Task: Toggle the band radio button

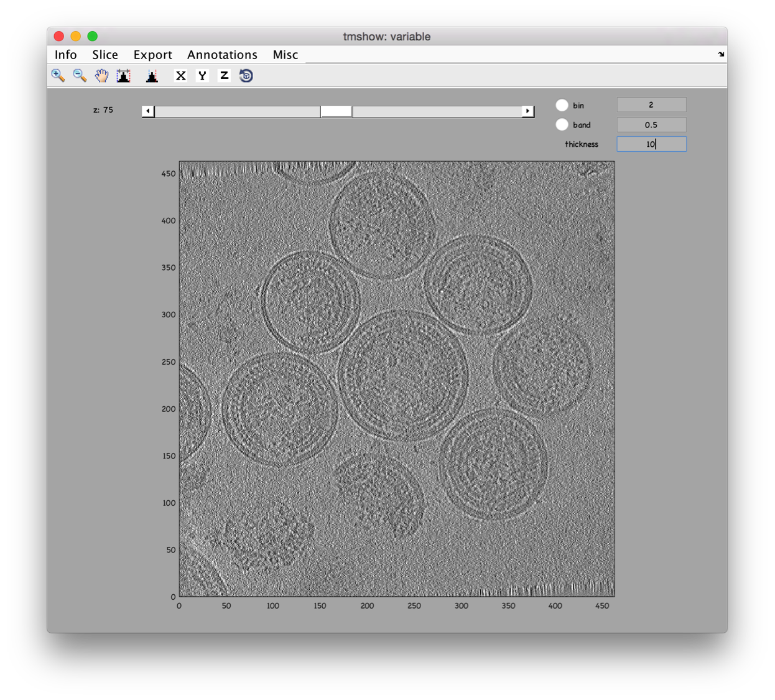Action: [562, 124]
